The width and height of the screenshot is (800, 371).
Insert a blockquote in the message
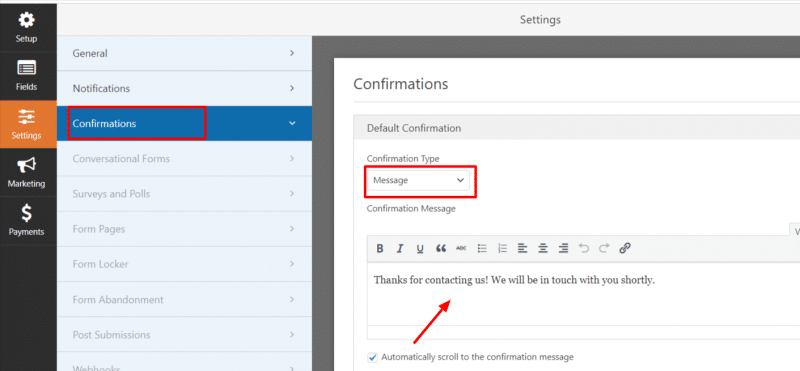coord(441,249)
